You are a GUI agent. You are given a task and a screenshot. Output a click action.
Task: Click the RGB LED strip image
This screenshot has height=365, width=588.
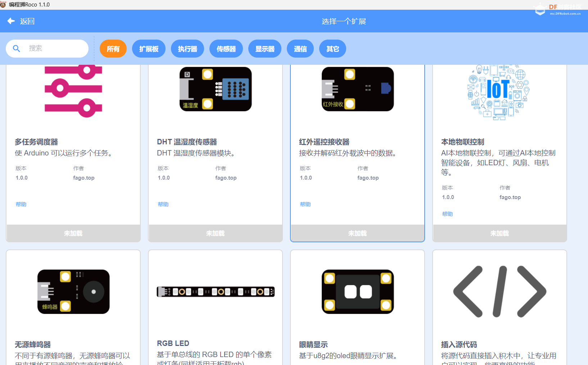click(216, 292)
